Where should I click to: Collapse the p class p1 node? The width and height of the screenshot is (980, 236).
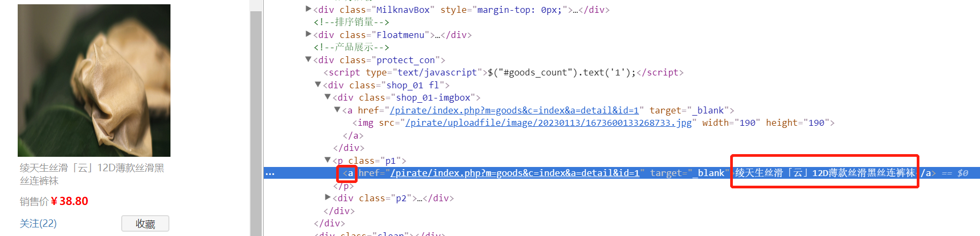click(x=328, y=160)
